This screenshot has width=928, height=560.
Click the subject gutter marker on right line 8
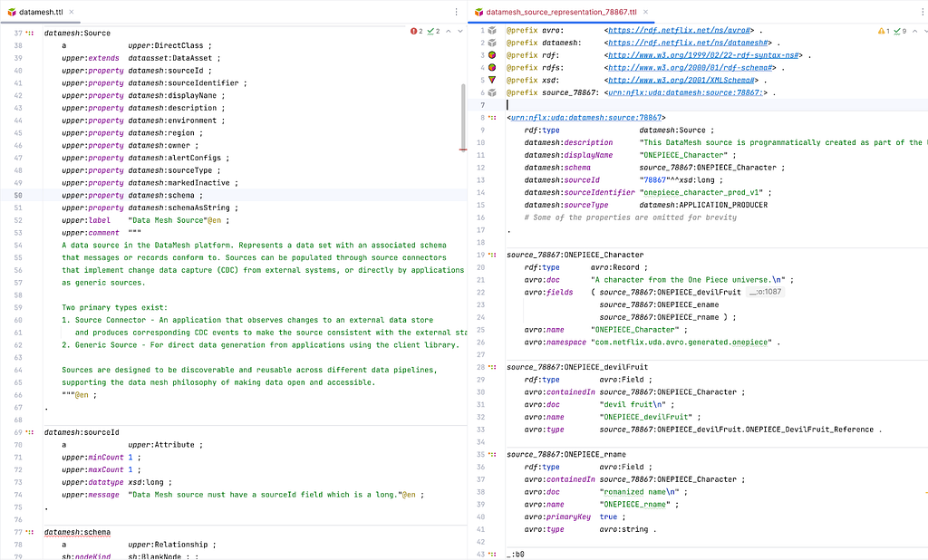(x=492, y=118)
